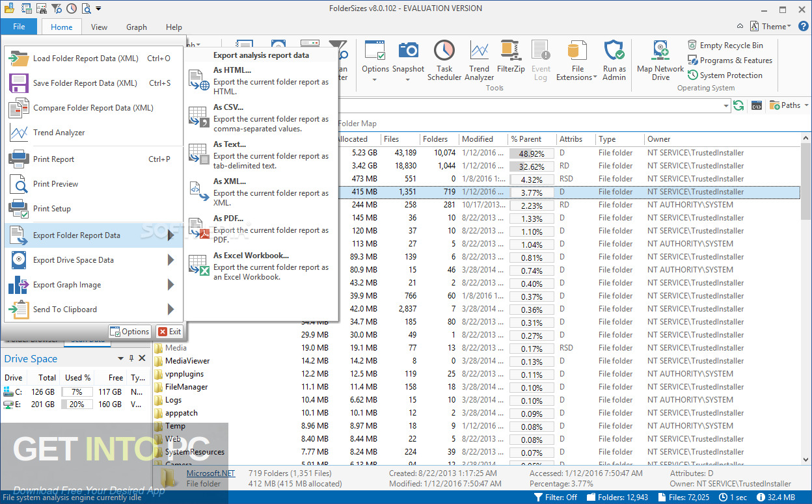Image resolution: width=812 pixels, height=504 pixels.
Task: Select Save Folder Report Data (XML)
Action: tap(93, 83)
